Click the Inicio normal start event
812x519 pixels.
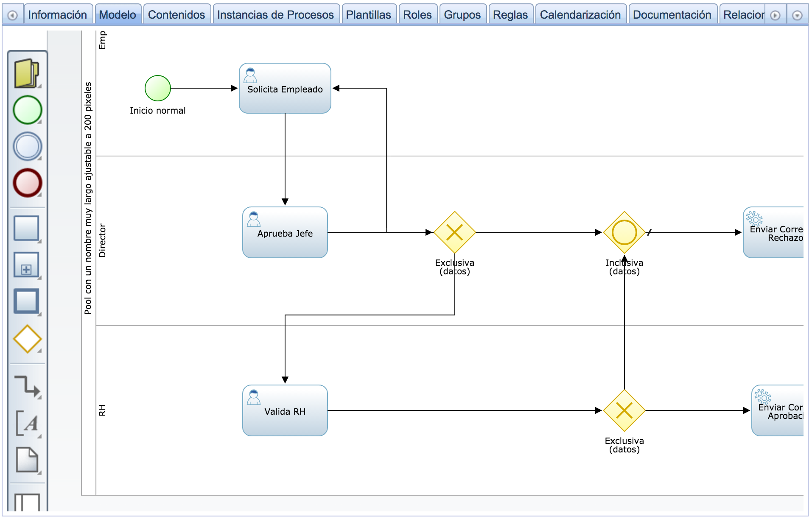(x=158, y=88)
